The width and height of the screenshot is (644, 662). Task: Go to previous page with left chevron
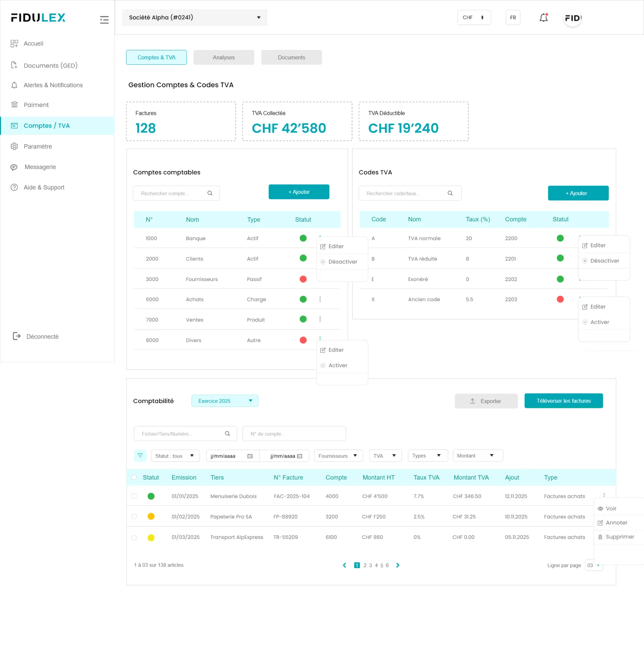pyautogui.click(x=344, y=565)
